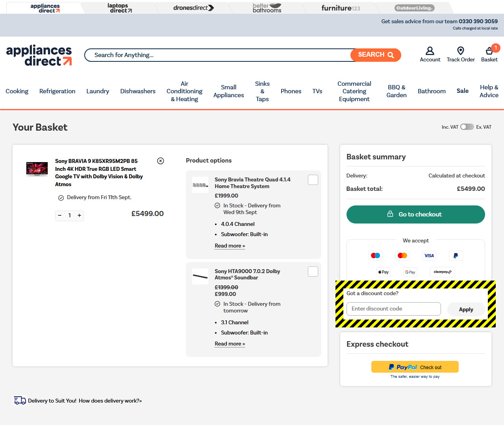The image size is (504, 425).
Task: Call sales team number 0330 390 3059
Action: click(478, 21)
